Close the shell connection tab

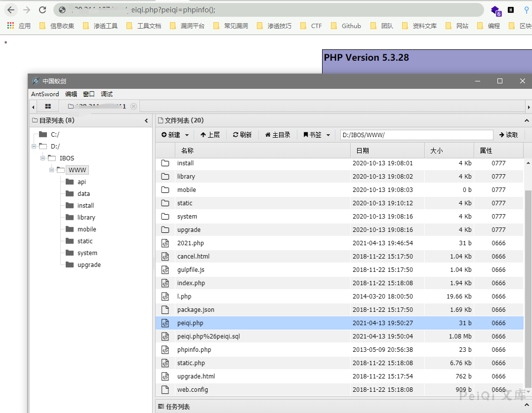pos(133,107)
